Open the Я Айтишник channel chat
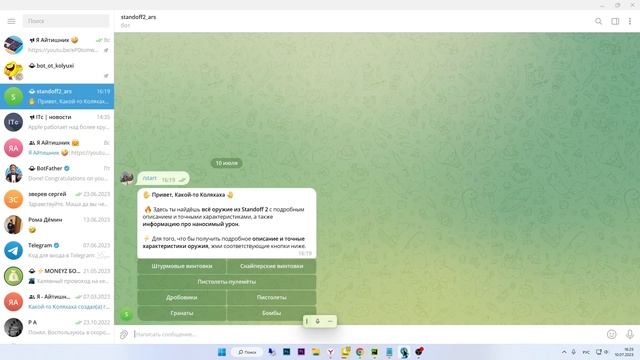 [57, 45]
